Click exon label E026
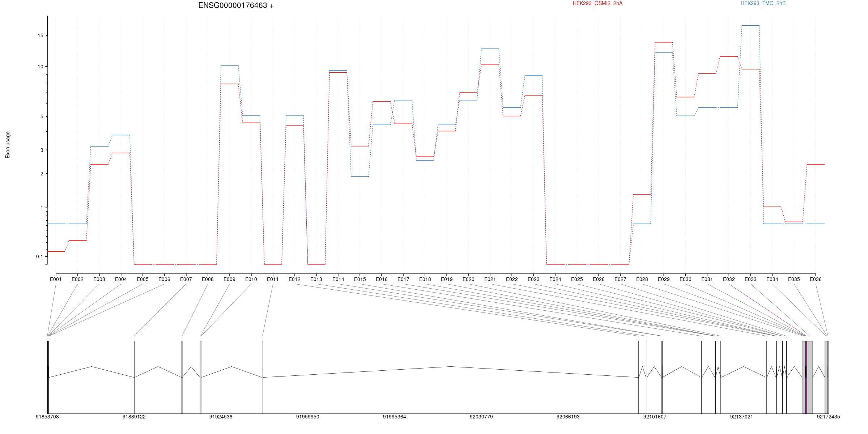The image size is (868, 434). pos(599,279)
